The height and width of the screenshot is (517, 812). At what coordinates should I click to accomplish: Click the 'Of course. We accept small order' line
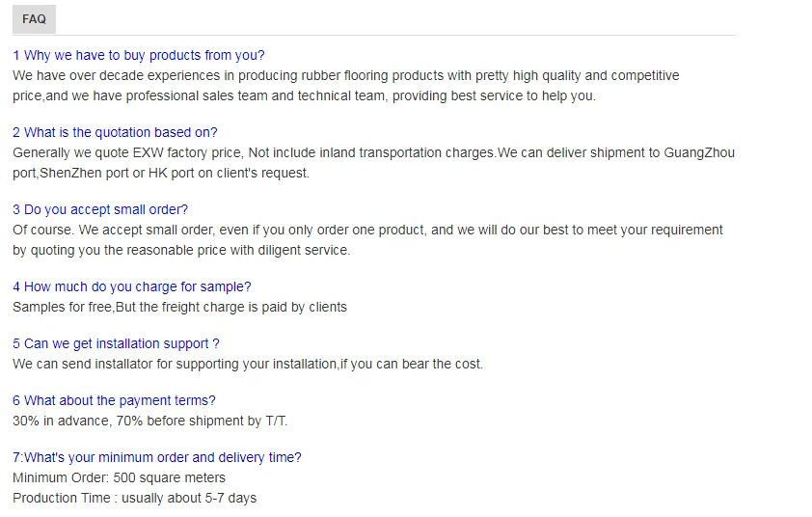coord(367,230)
